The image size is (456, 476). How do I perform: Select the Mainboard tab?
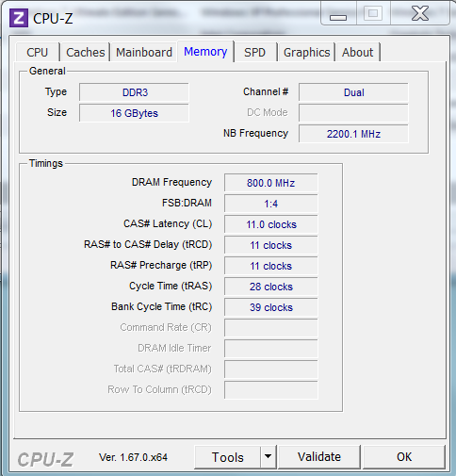click(144, 53)
